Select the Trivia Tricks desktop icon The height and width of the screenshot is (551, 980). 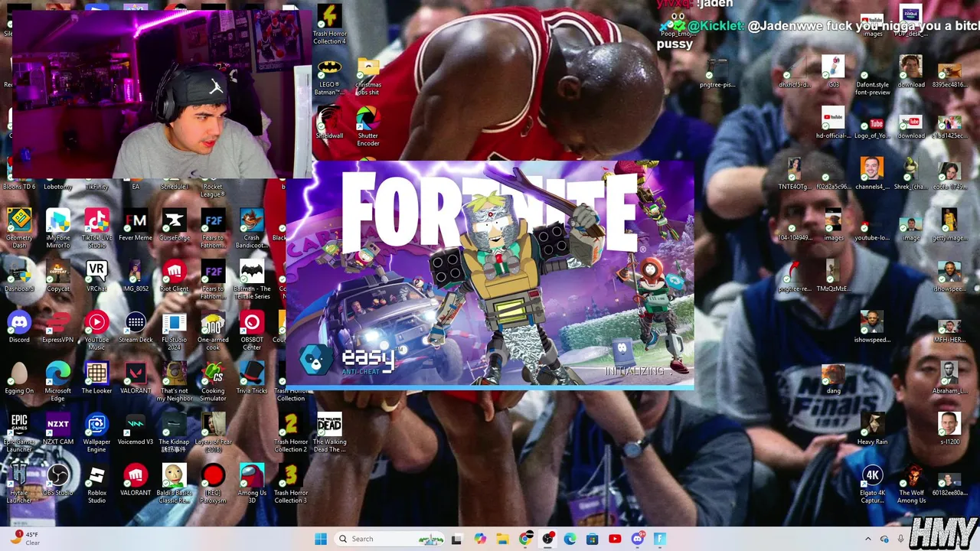[252, 378]
